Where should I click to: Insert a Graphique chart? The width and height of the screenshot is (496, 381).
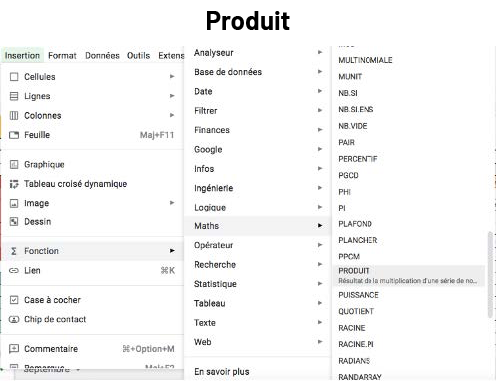[x=93, y=164]
